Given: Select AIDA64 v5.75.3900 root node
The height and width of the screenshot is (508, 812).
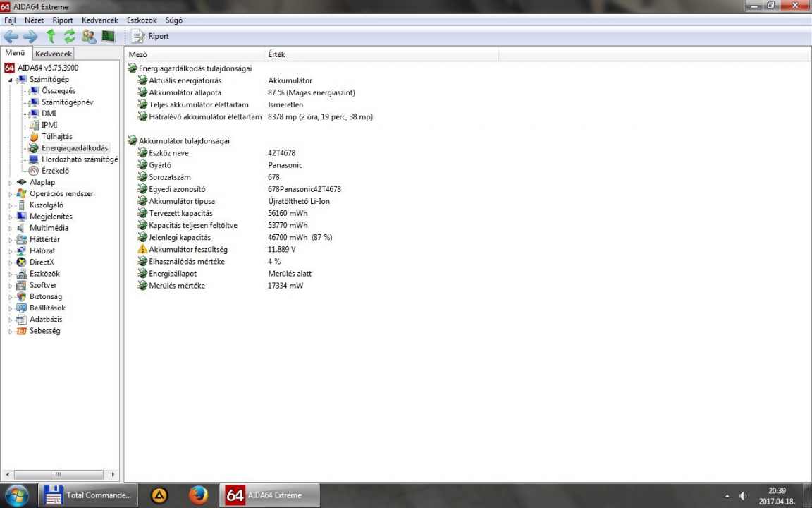Looking at the screenshot, I should click(x=48, y=68).
